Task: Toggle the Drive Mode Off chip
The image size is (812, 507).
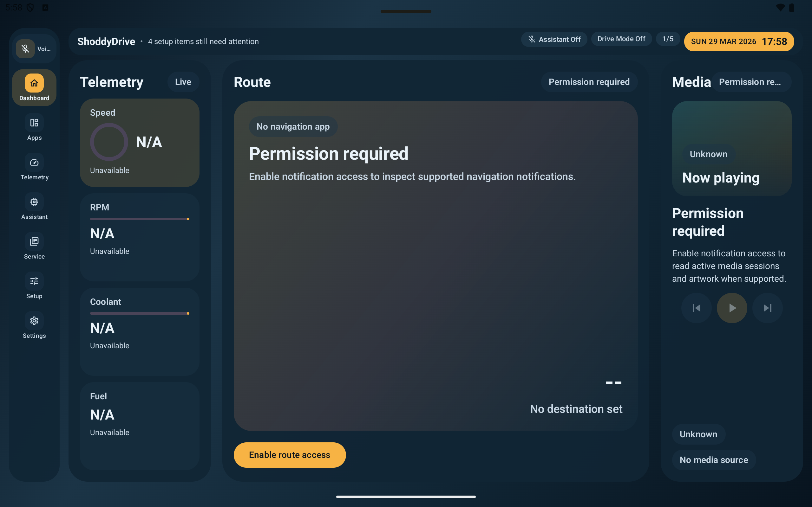Action: 621,39
